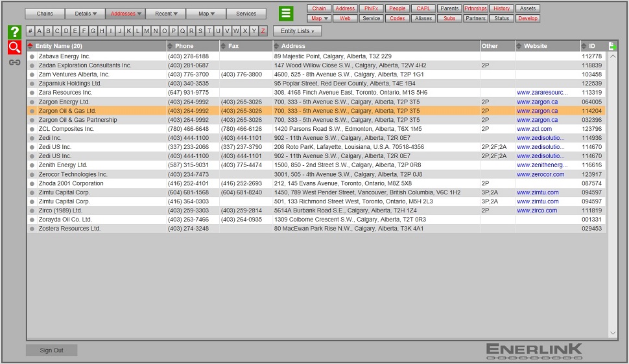Select the round bullet beside Zenith Energy Ltd.
The width and height of the screenshot is (629, 364).
(32, 165)
